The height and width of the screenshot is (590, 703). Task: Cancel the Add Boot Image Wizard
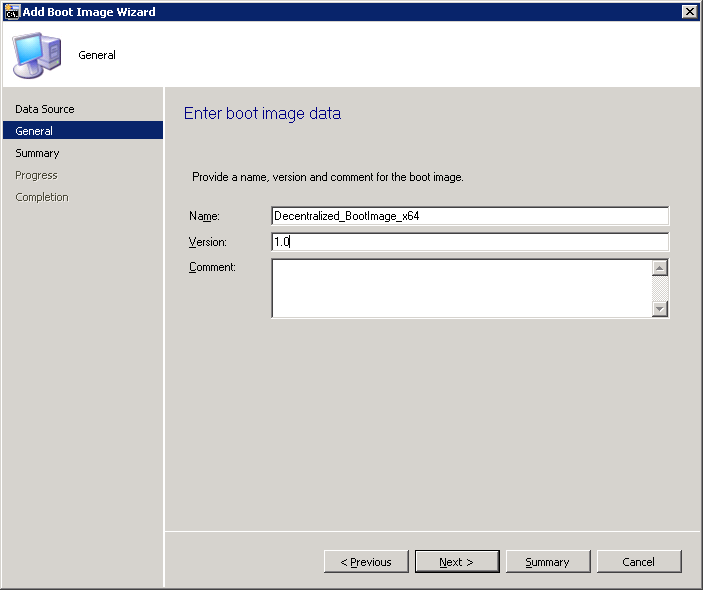click(639, 562)
